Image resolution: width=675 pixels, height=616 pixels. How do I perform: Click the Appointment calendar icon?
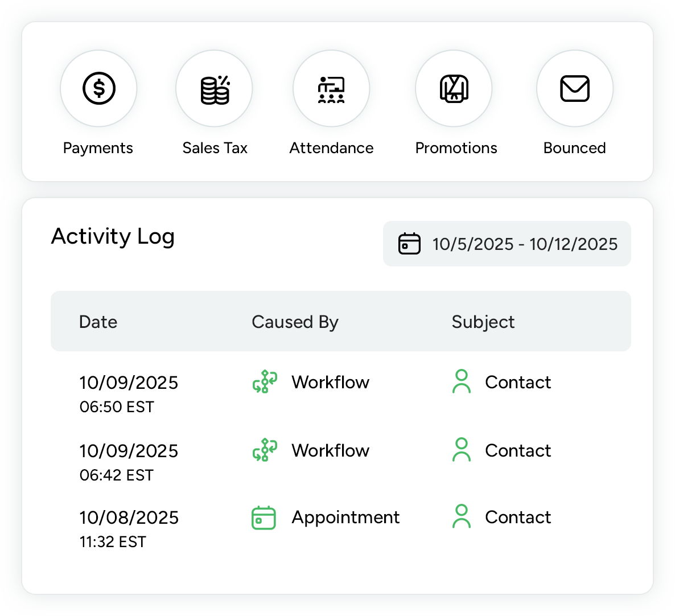pyautogui.click(x=264, y=518)
